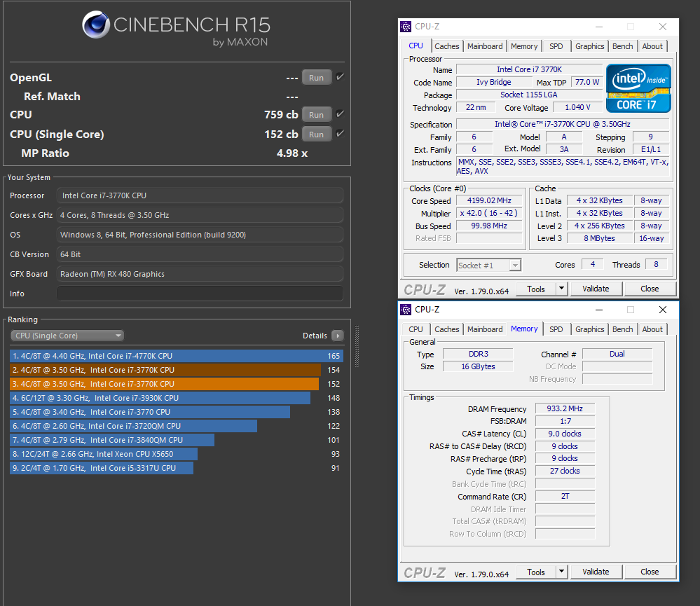The width and height of the screenshot is (700, 606).
Task: Select ranking row 4 i7-3930K CPU
Action: (177, 398)
